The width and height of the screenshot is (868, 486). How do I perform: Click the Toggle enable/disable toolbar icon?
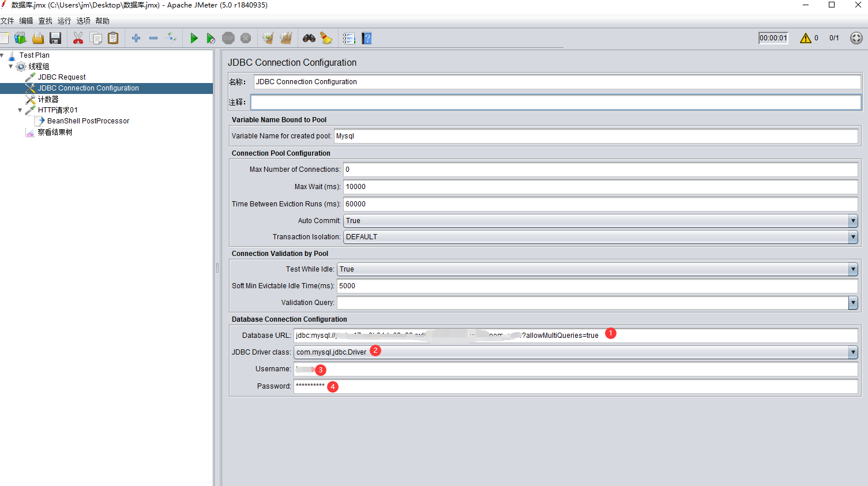[x=171, y=38]
